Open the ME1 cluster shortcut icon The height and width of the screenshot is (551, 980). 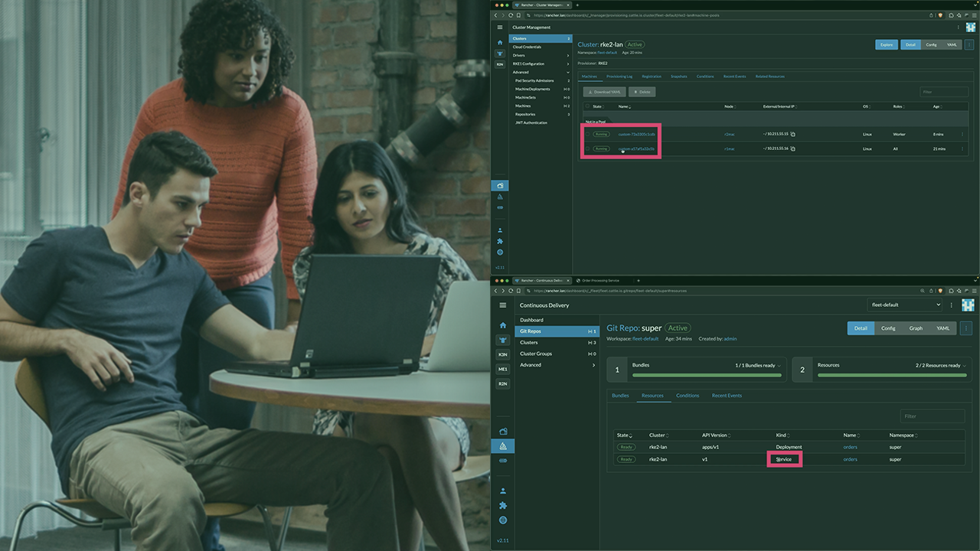[502, 369]
